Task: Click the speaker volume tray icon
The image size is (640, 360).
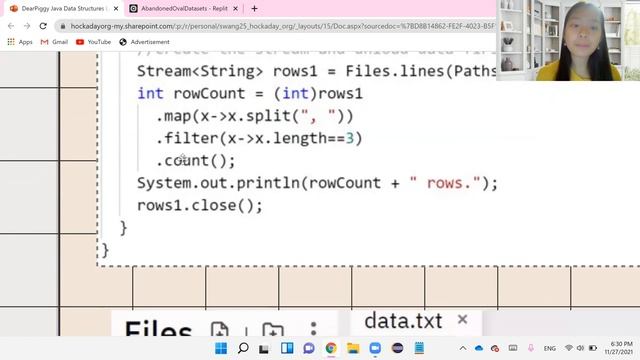Action: tap(580, 348)
